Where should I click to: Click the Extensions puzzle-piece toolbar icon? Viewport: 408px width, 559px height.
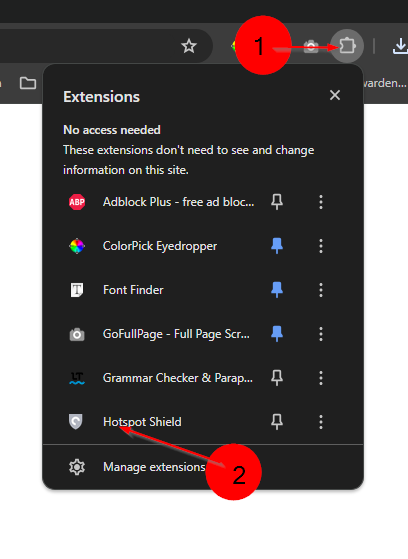[347, 46]
